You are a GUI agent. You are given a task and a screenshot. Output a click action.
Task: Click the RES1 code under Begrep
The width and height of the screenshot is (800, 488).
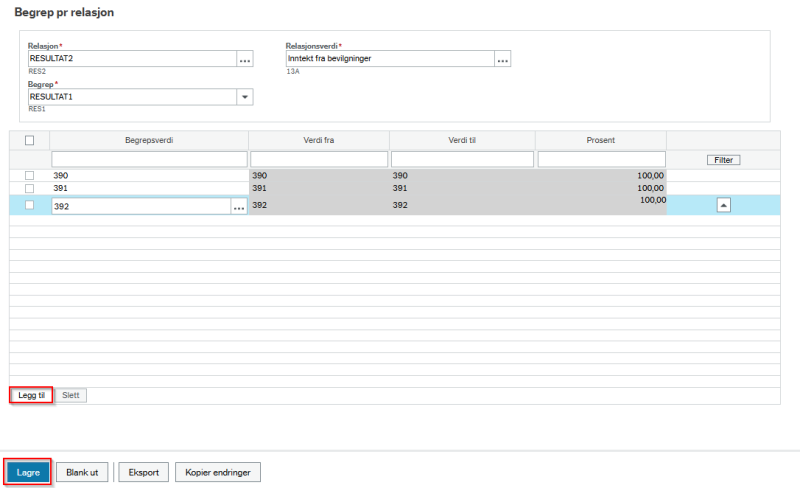pos(37,109)
